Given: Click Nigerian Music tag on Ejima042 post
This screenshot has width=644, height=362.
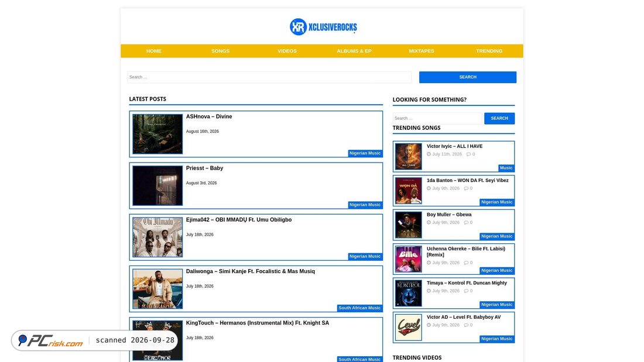Looking at the screenshot, I should pyautogui.click(x=365, y=257).
